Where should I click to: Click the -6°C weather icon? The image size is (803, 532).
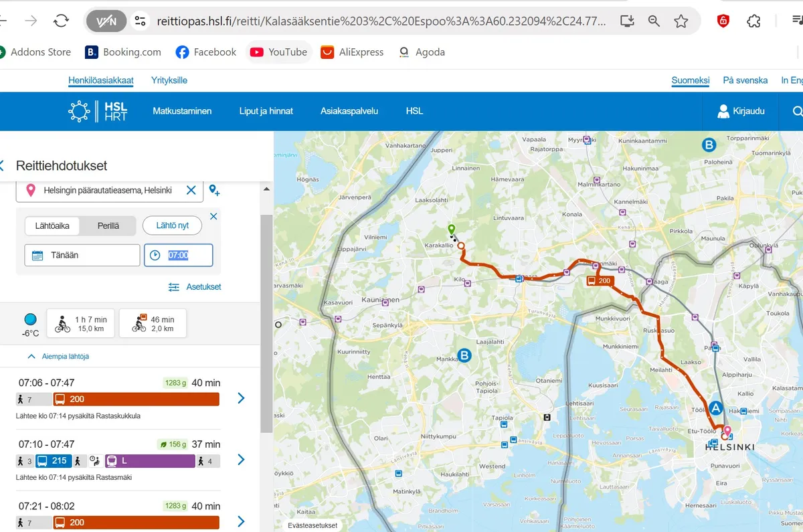click(x=31, y=319)
